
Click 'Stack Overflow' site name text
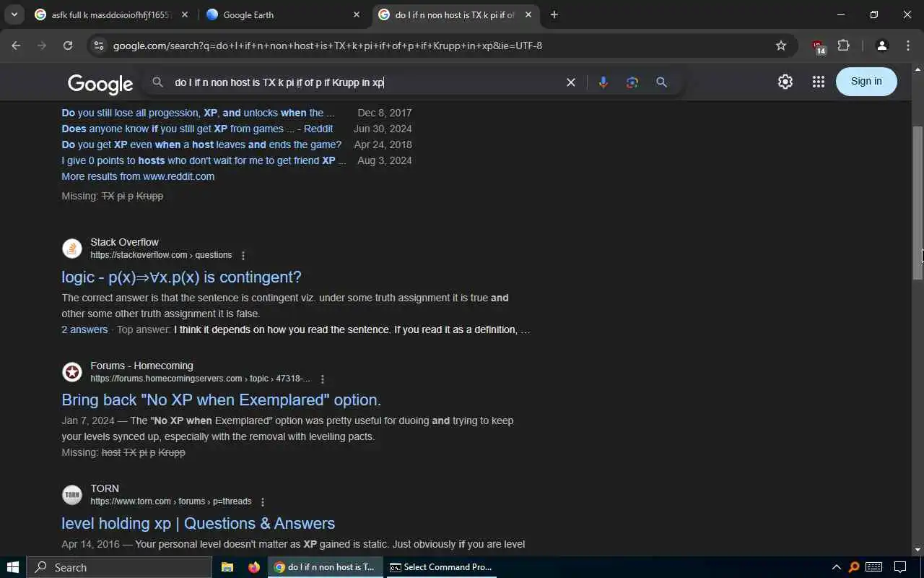124,242
